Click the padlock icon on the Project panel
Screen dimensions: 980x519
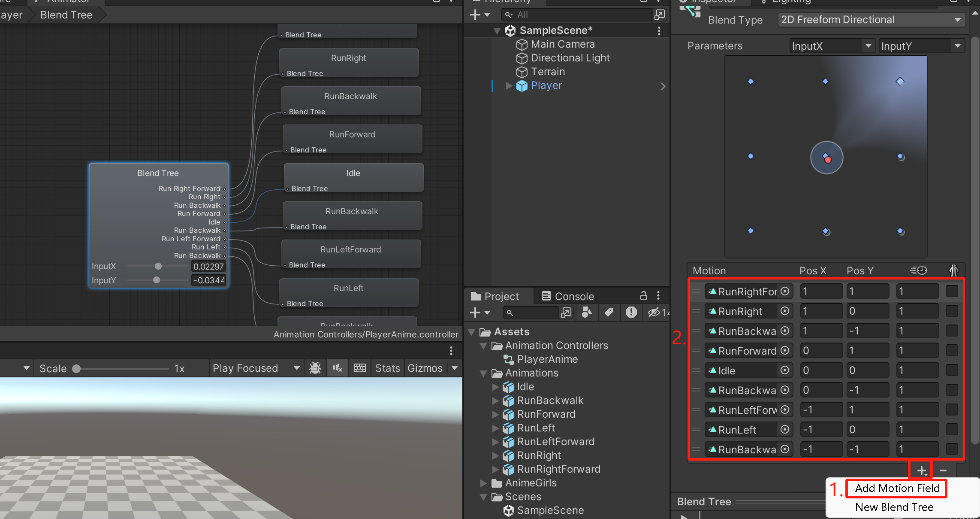click(x=644, y=295)
